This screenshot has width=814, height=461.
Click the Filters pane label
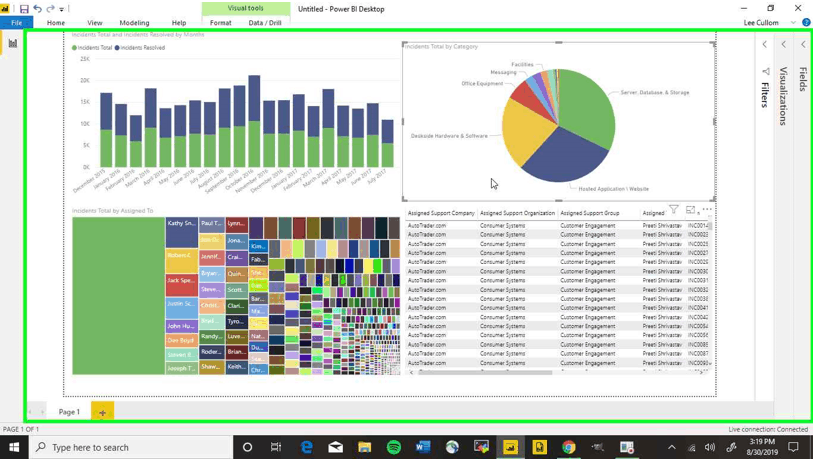pos(765,94)
